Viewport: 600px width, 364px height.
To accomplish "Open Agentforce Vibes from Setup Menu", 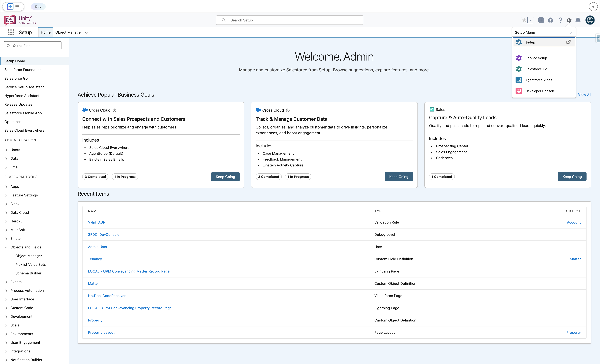I will click(544, 80).
